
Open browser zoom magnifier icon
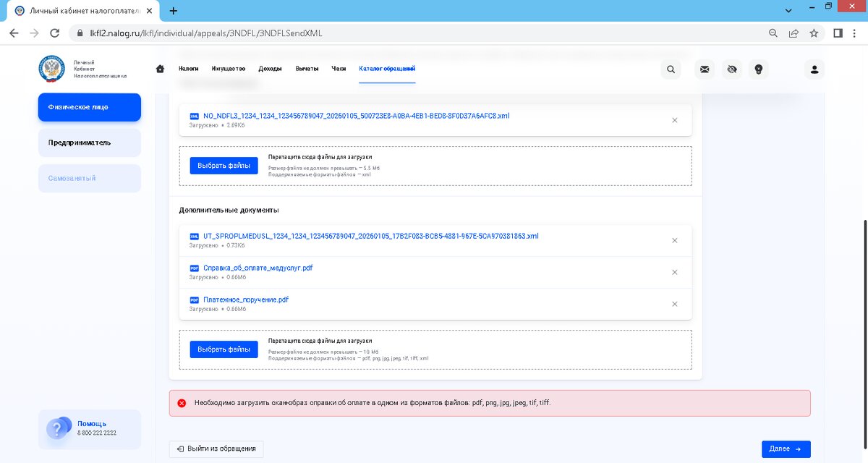point(773,33)
